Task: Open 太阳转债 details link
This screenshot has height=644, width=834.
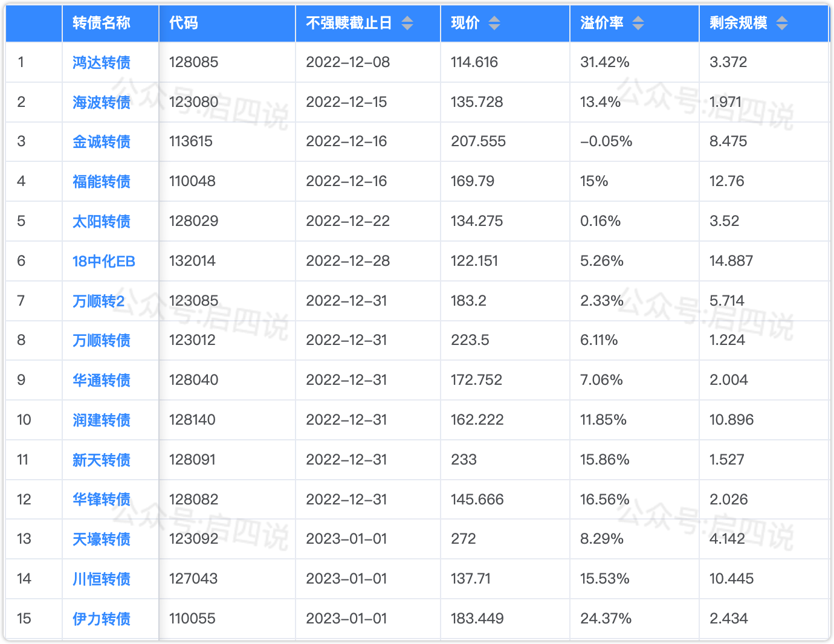Action: pos(102,221)
